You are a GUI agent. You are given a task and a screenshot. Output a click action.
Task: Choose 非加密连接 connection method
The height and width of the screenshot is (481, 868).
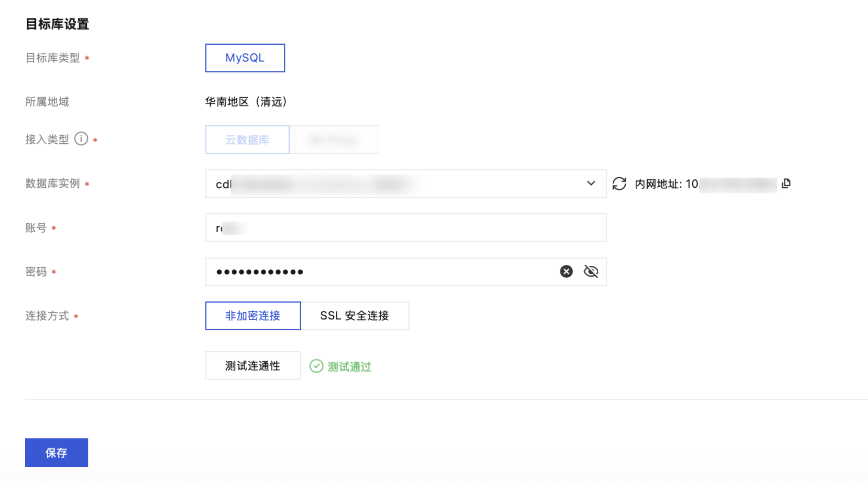pos(253,315)
